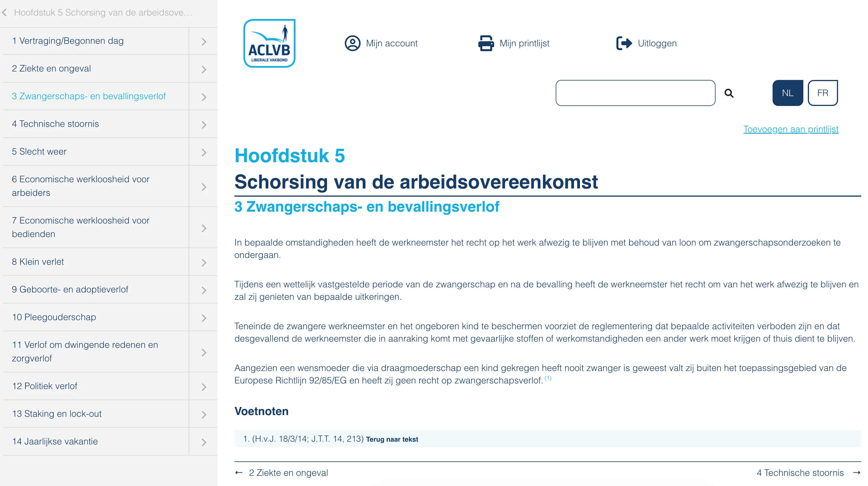Switch language to NL
868x486 pixels.
pyautogui.click(x=788, y=93)
